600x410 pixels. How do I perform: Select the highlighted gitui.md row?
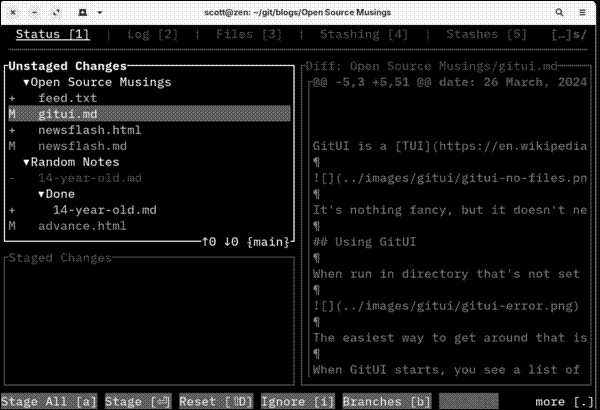[149, 114]
